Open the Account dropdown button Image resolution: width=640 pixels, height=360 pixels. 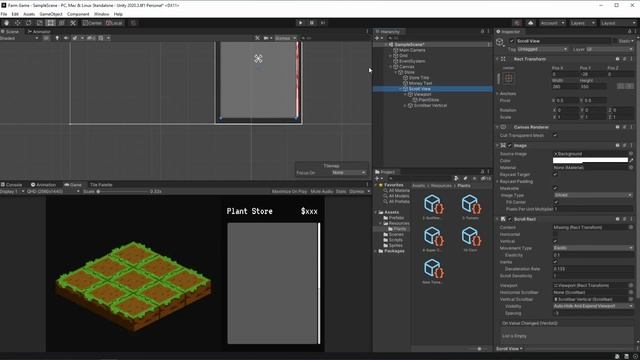coord(552,23)
